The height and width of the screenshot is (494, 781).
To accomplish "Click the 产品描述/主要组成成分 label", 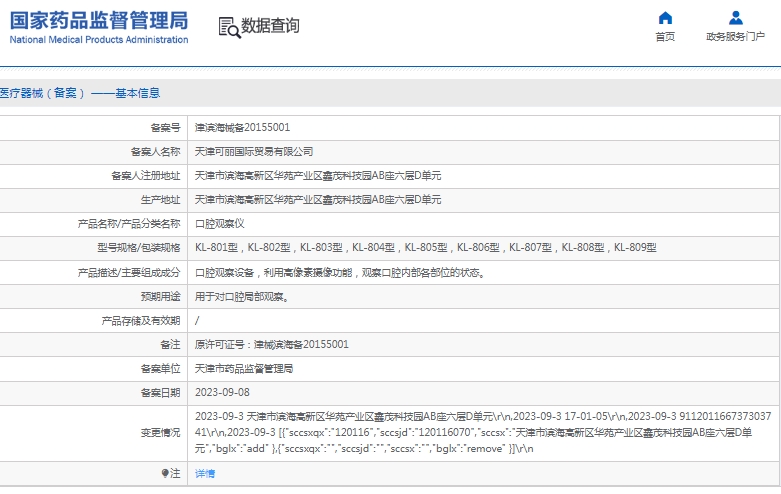I will click(x=129, y=273).
